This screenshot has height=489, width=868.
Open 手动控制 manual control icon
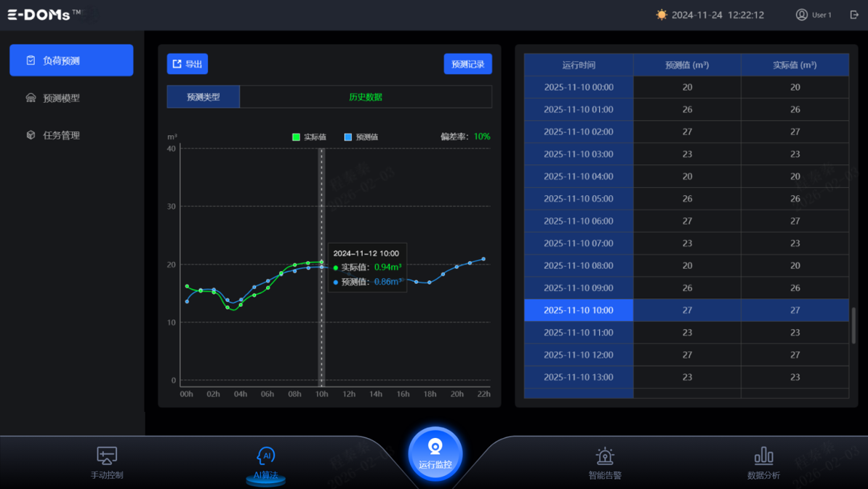[x=107, y=456]
